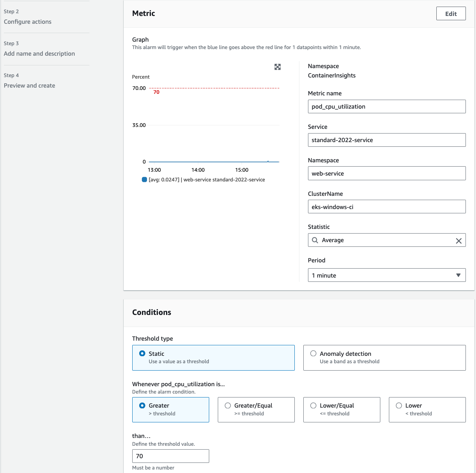Select the Lower than threshold option

pos(399,406)
